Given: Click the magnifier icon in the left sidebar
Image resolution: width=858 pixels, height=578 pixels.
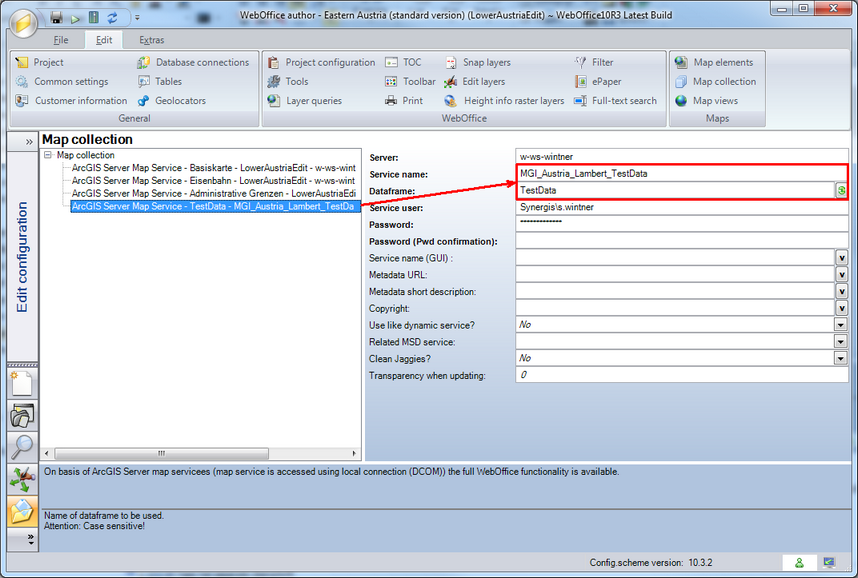Looking at the screenshot, I should click(x=22, y=447).
